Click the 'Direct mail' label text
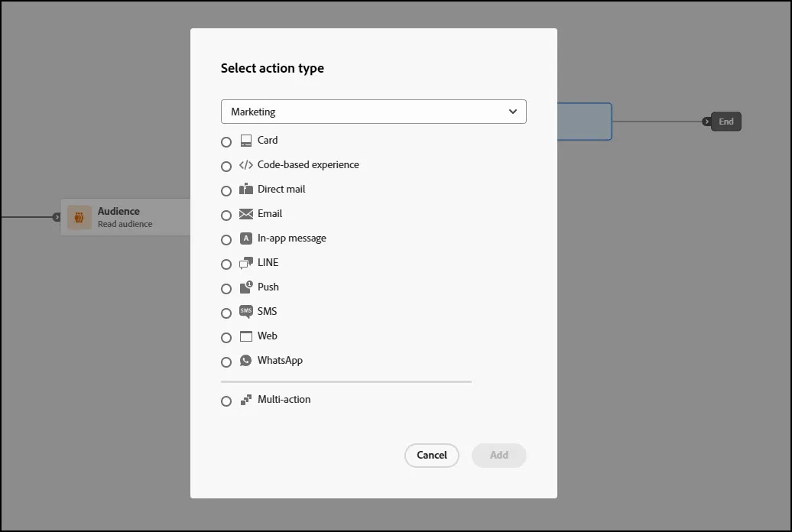792x532 pixels. tap(281, 189)
